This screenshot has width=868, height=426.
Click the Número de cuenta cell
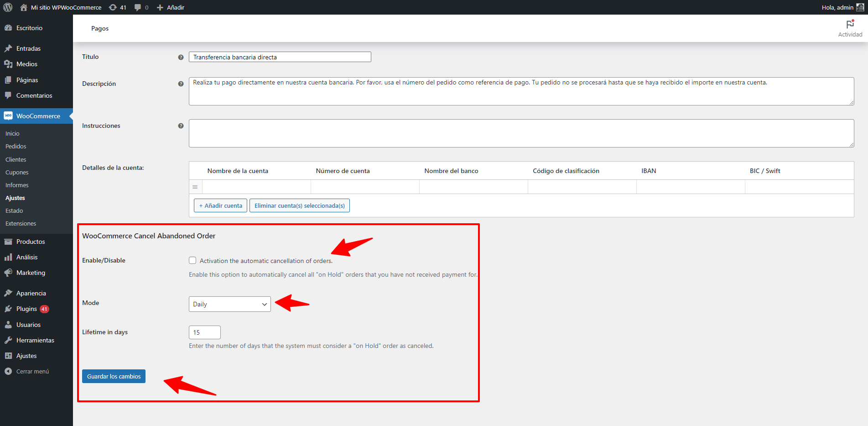click(365, 187)
